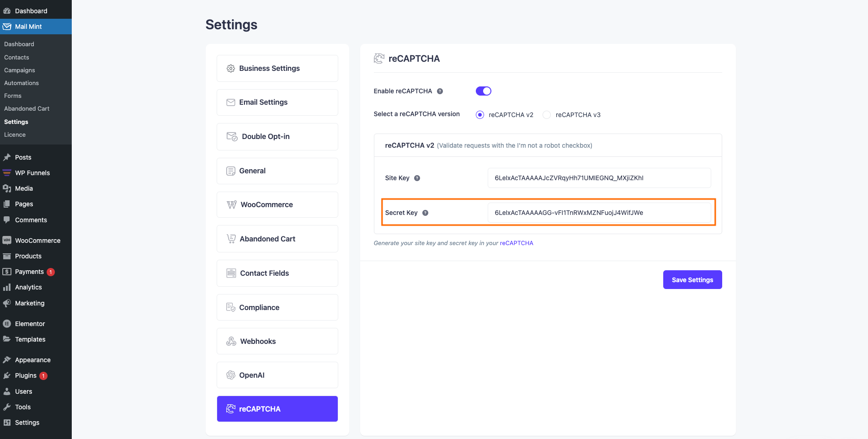Open the Business Settings tab

tap(277, 69)
